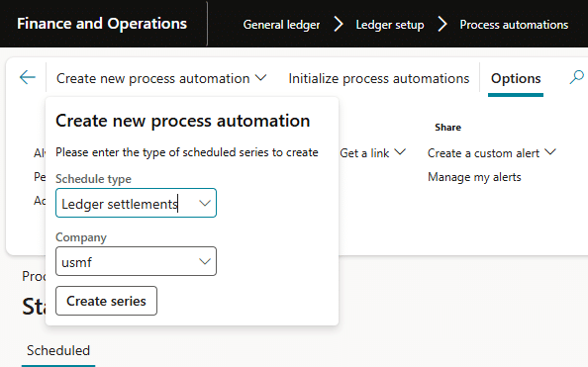Image resolution: width=588 pixels, height=367 pixels.
Task: Switch to the Options tab
Action: pos(516,78)
